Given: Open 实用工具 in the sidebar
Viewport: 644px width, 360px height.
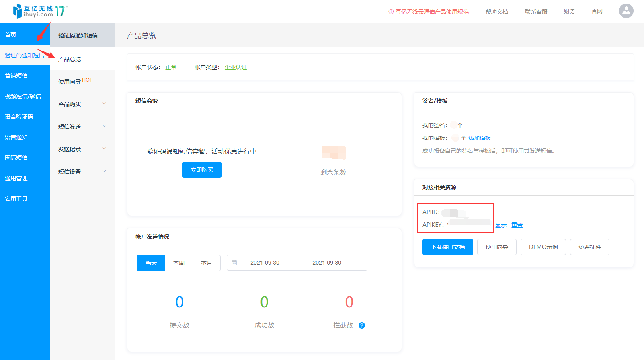Looking at the screenshot, I should tap(25, 199).
